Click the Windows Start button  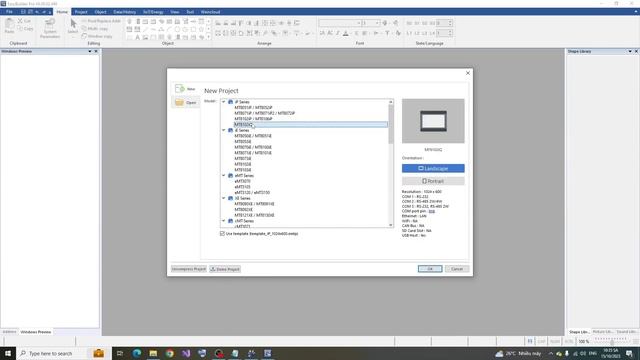pos(8,353)
